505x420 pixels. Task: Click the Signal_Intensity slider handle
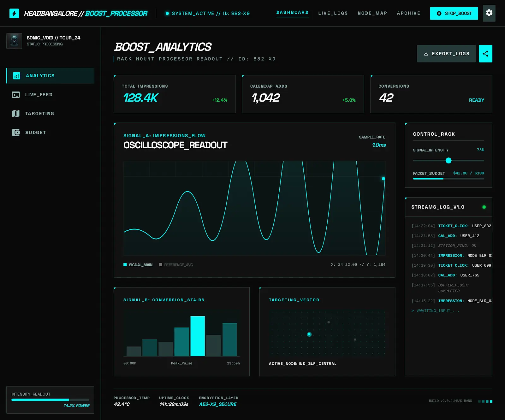click(x=448, y=161)
